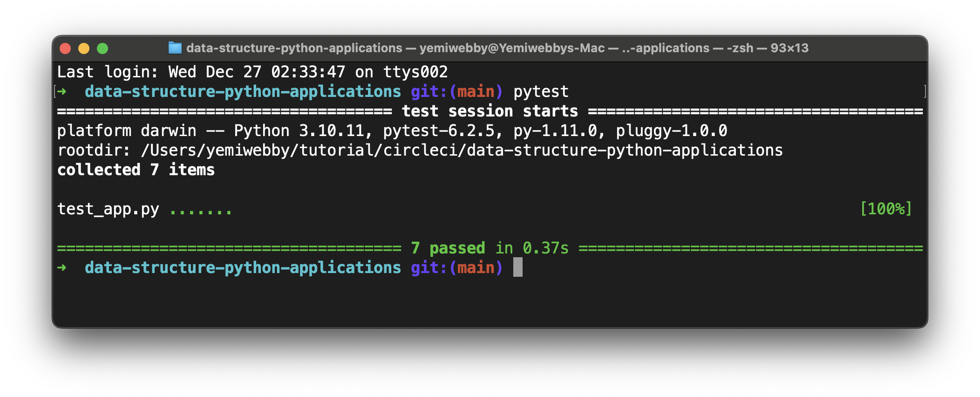
Task: Click the 'test session starts' header
Action: 490,111
